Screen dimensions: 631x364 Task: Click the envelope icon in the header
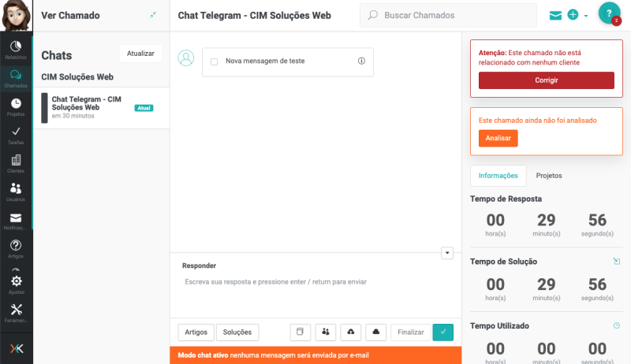coord(556,15)
